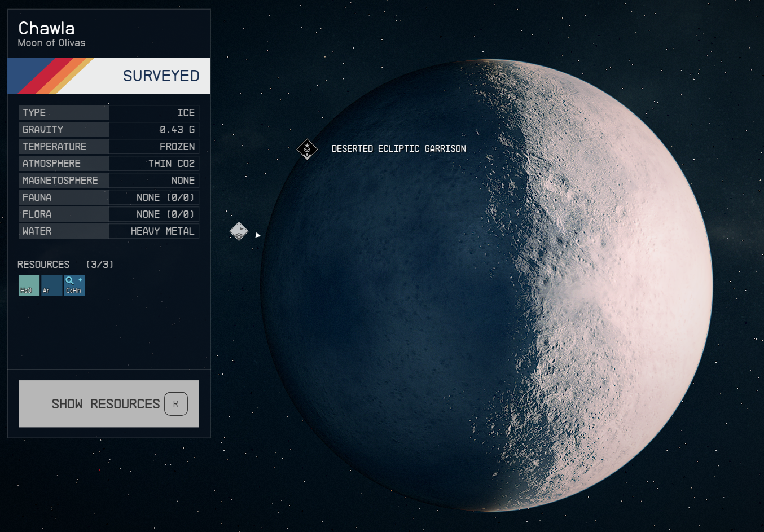Viewport: 764px width, 532px height.
Task: Select the WATER row label
Action: pos(64,231)
